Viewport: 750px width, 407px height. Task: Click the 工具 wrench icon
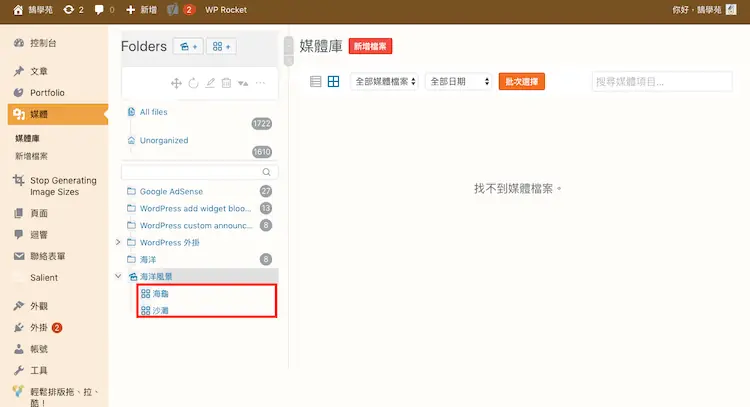click(x=19, y=370)
